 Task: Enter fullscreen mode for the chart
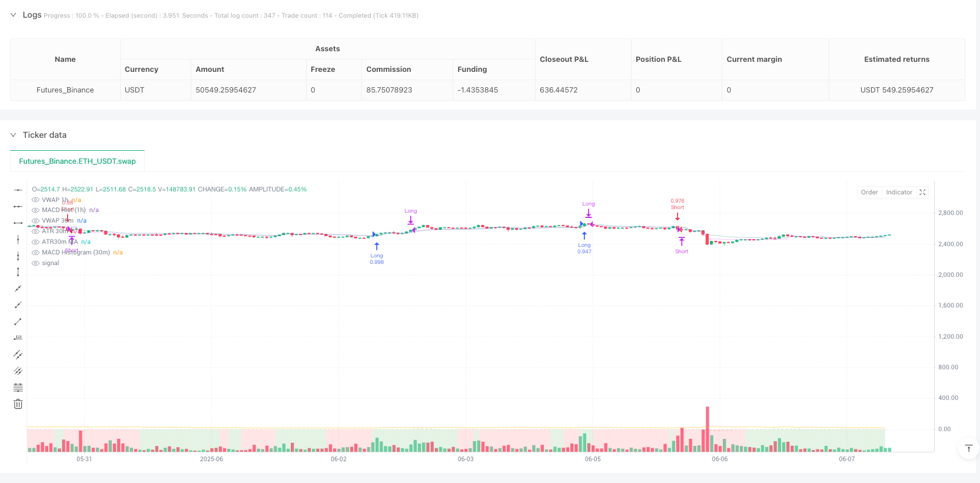click(922, 193)
